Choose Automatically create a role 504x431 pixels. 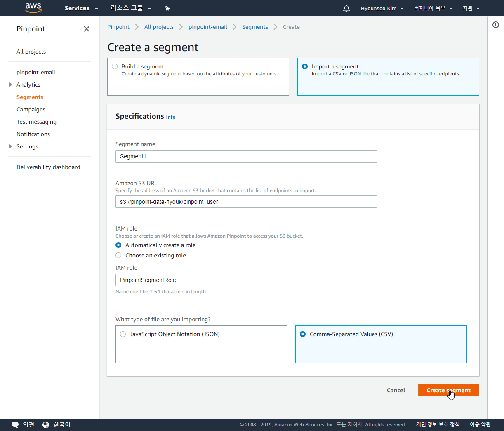(118, 245)
